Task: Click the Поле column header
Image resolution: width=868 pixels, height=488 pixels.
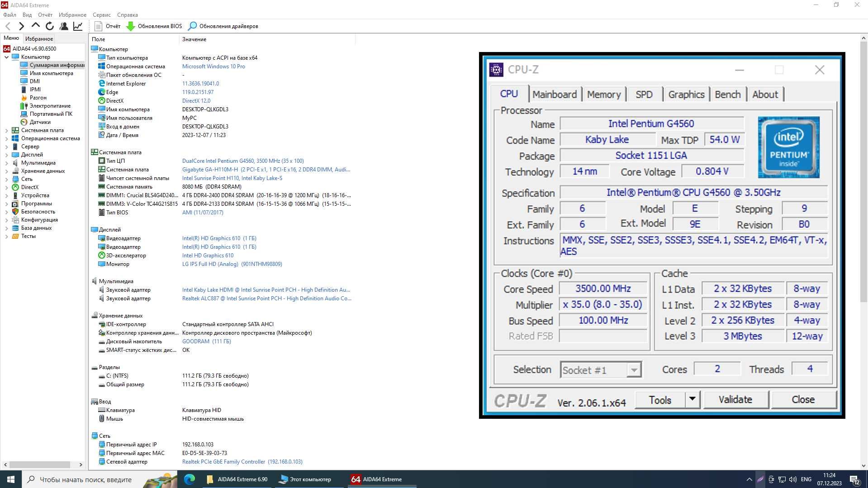Action: [x=134, y=39]
